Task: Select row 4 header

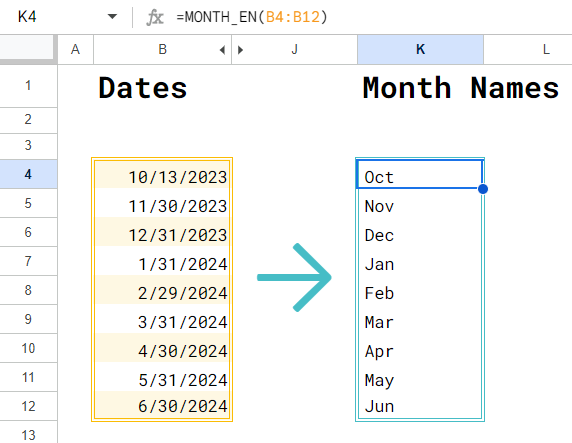Action: point(28,174)
